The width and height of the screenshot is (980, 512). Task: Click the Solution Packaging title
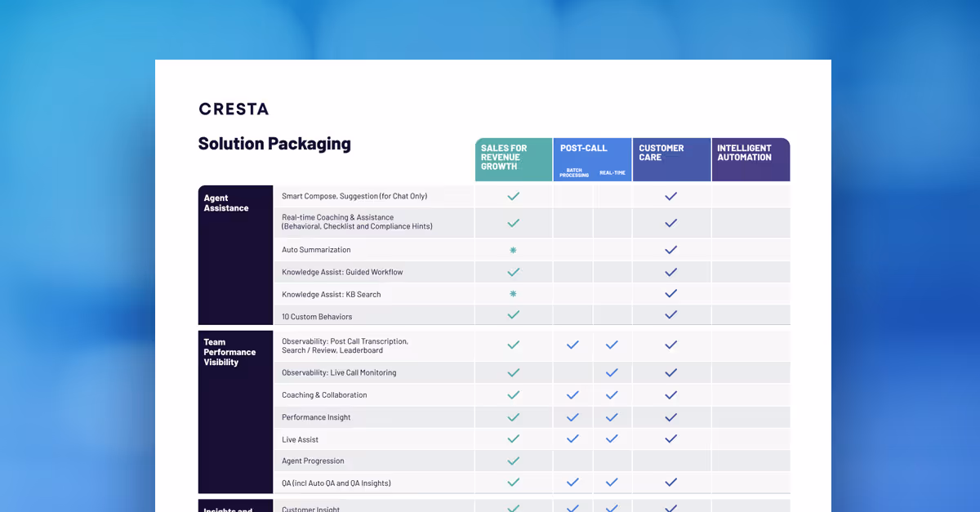[274, 144]
